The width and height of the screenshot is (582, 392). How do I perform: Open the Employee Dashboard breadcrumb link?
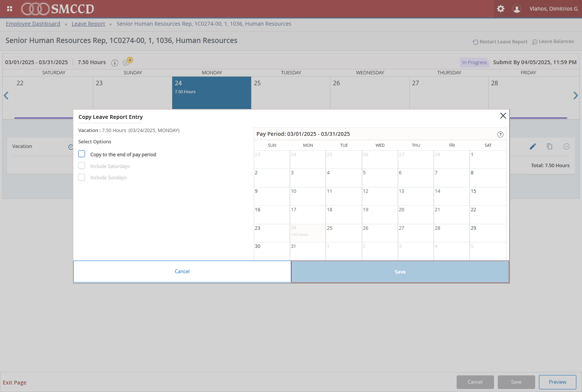(33, 24)
